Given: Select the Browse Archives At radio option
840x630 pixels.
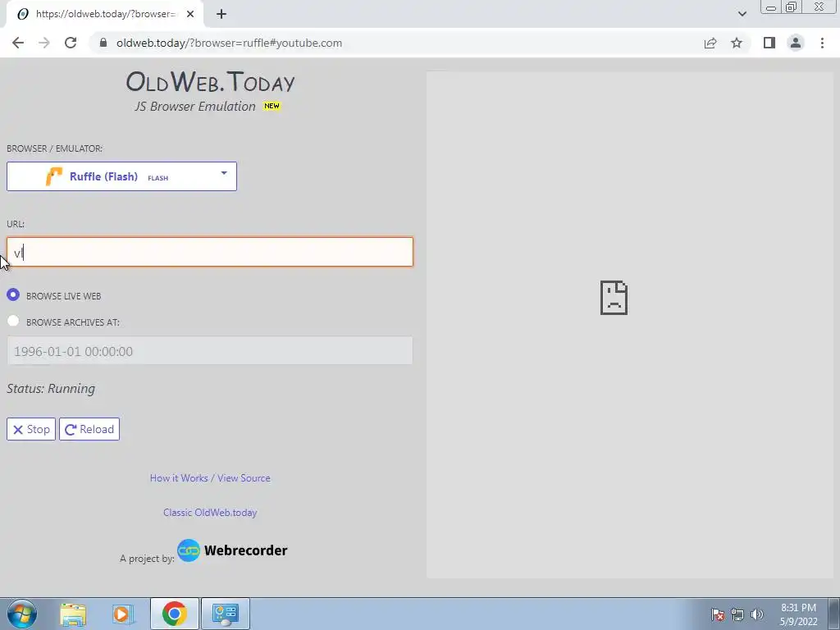Looking at the screenshot, I should (13, 321).
